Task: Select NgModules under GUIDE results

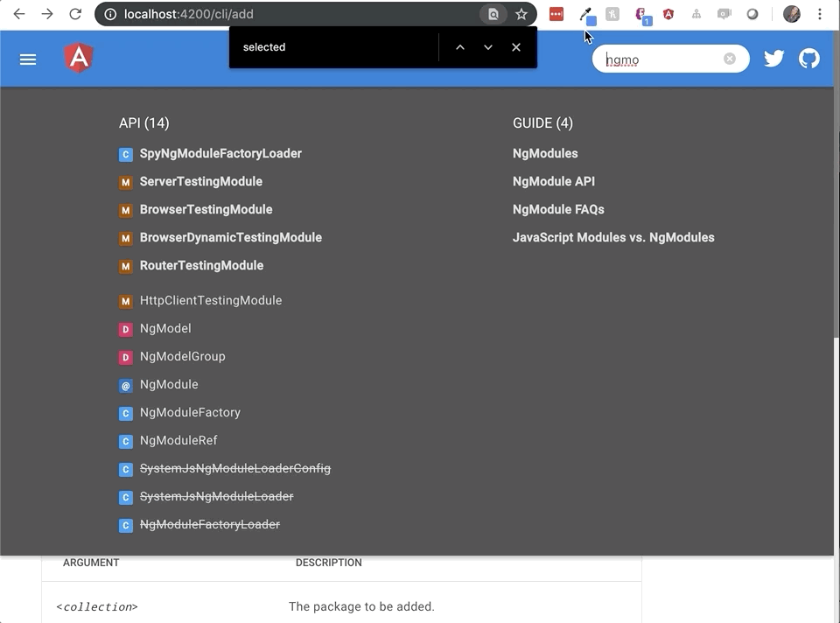Action: tap(544, 153)
